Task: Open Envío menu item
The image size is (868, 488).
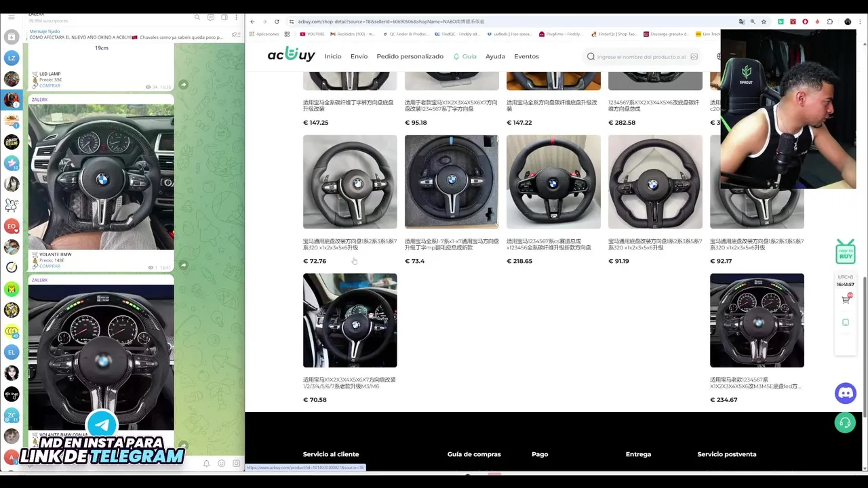Action: point(359,56)
